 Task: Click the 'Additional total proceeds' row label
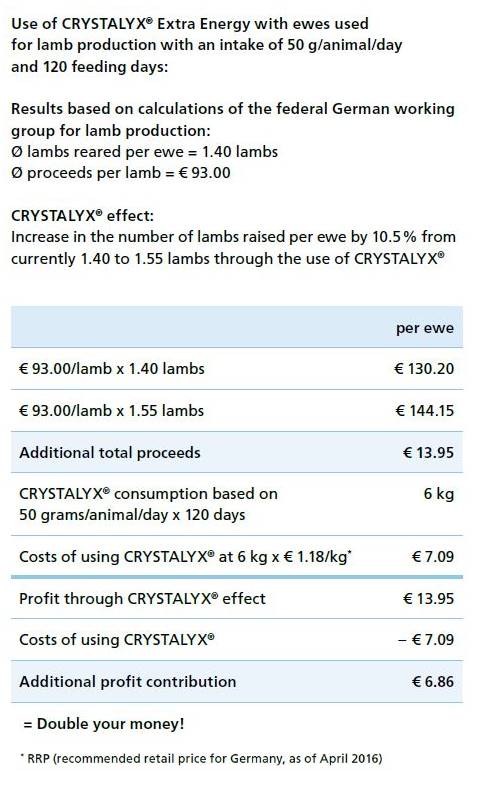point(110,453)
